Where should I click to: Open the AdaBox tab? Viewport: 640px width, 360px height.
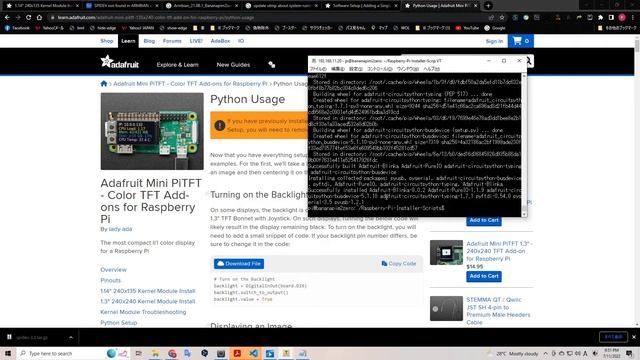(220, 41)
